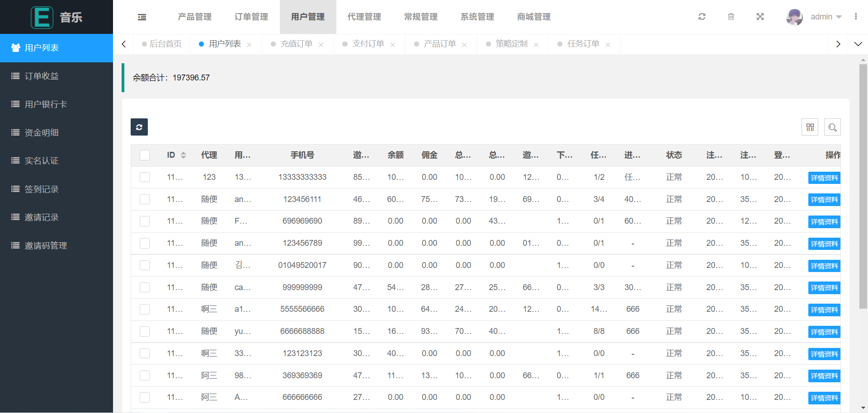The image size is (868, 413).
Task: Click the trash can icon in header
Action: (x=731, y=17)
